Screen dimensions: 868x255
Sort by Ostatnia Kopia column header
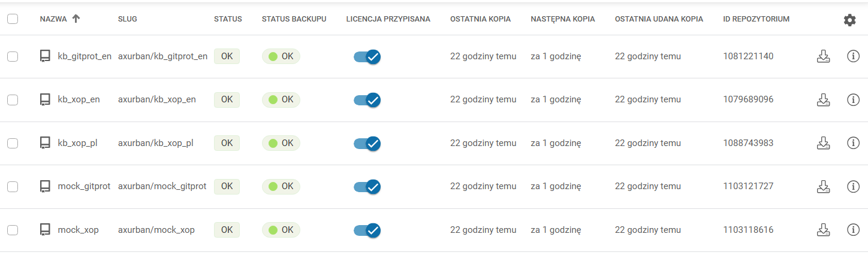coord(480,19)
